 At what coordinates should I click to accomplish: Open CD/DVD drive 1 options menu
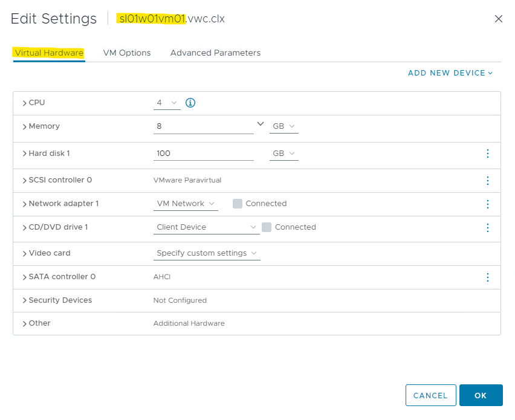tap(488, 228)
